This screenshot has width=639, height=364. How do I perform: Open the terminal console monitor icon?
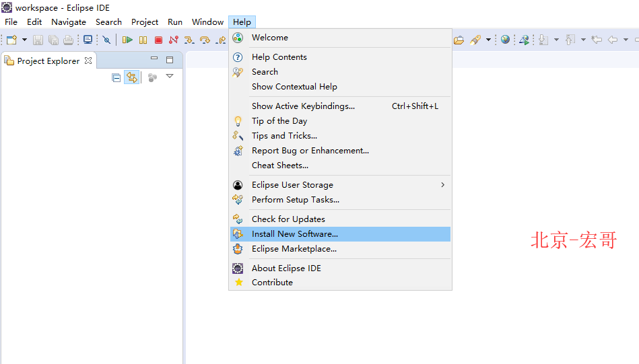click(88, 40)
